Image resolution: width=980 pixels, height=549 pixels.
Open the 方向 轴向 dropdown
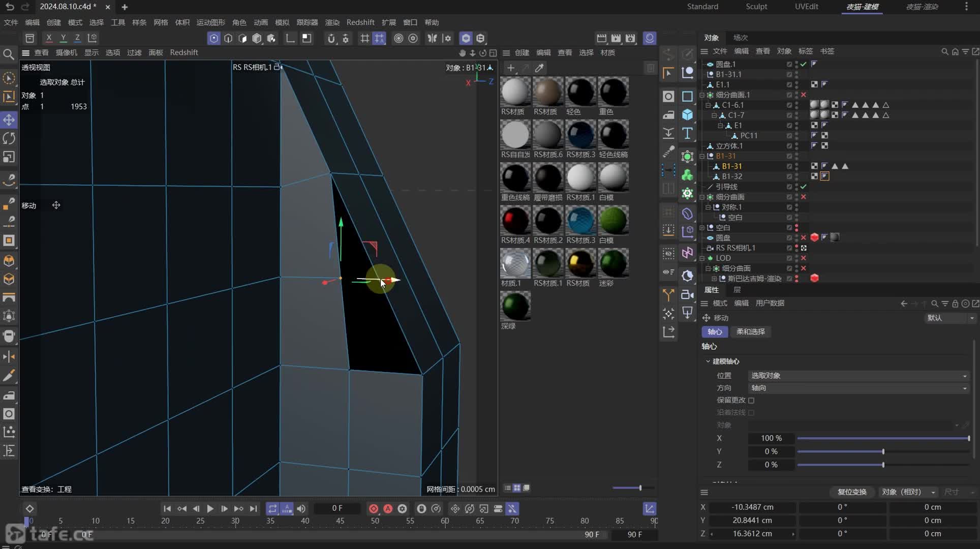859,388
